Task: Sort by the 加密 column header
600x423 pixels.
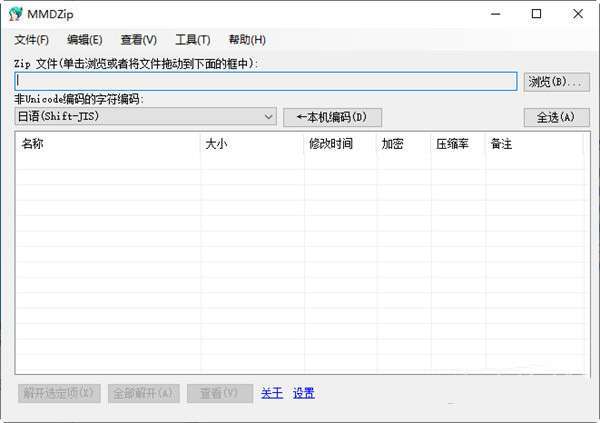Action: [x=404, y=144]
